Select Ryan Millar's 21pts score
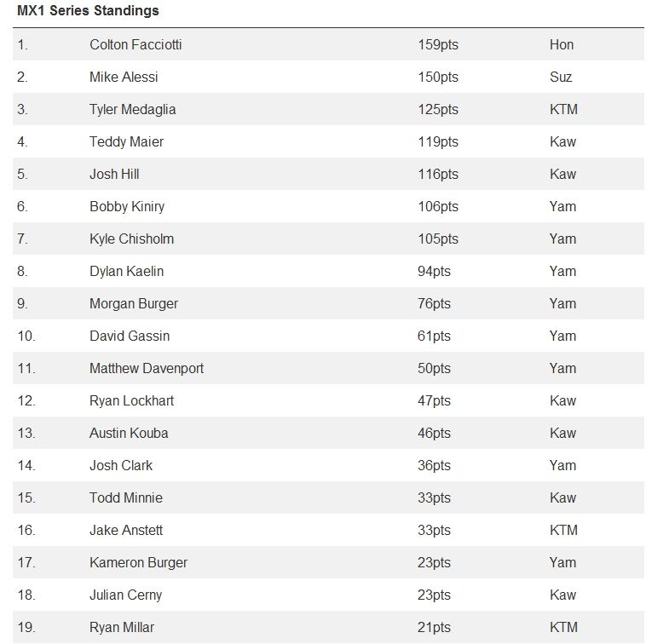 (x=434, y=627)
